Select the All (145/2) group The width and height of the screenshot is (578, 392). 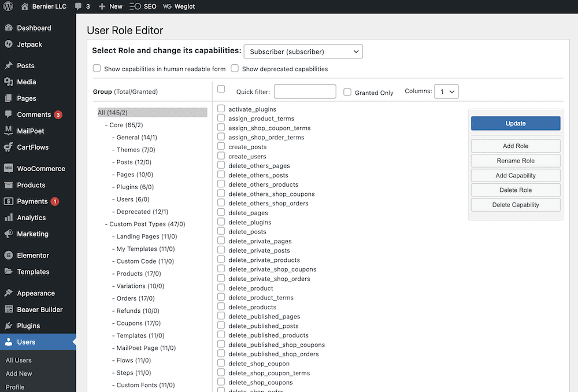pyautogui.click(x=152, y=113)
